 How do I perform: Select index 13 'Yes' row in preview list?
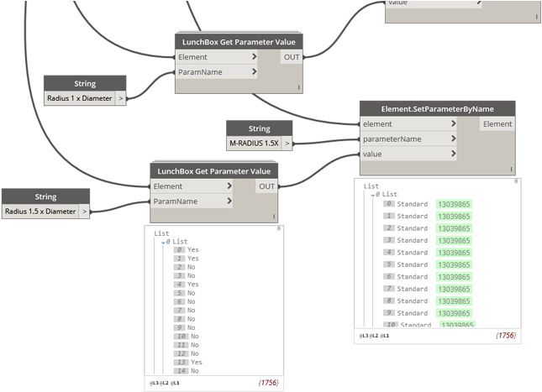(188, 362)
